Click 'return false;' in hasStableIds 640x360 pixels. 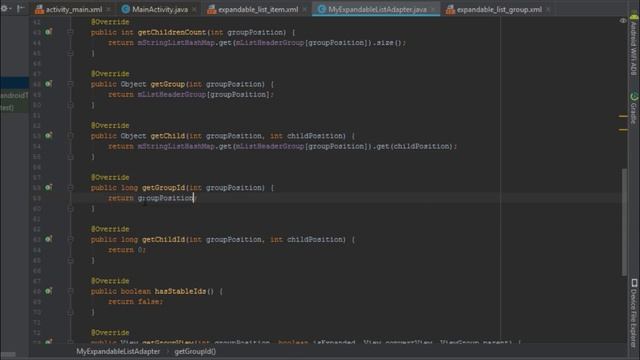pyautogui.click(x=136, y=302)
